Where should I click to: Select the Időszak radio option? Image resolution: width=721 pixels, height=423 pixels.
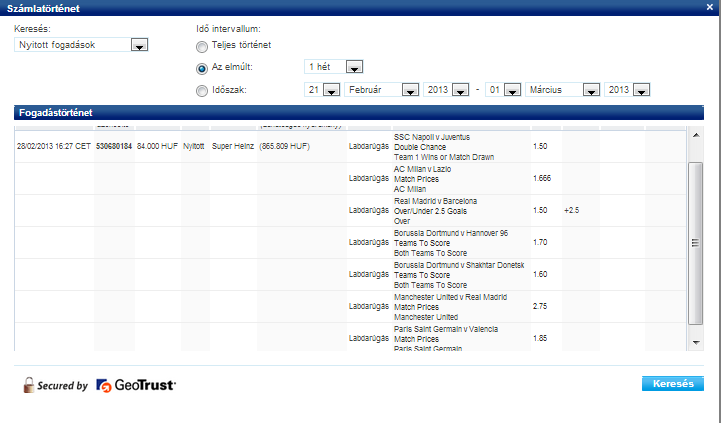202,91
